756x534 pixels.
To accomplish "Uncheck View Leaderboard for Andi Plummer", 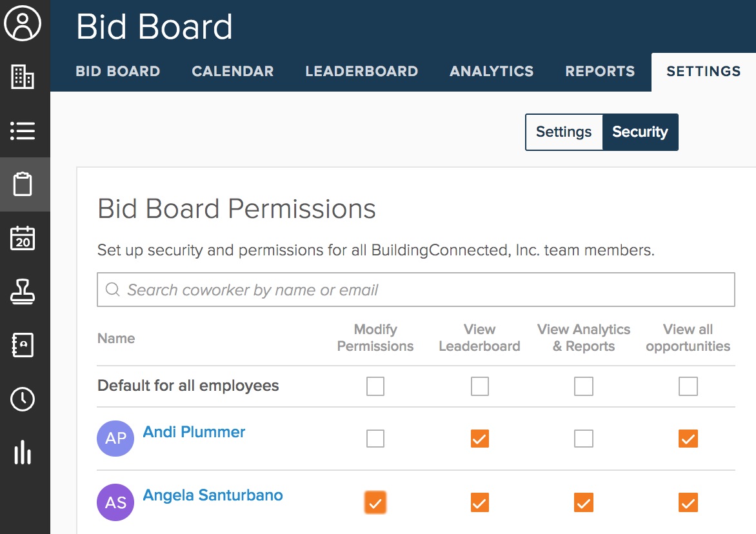I will (480, 439).
